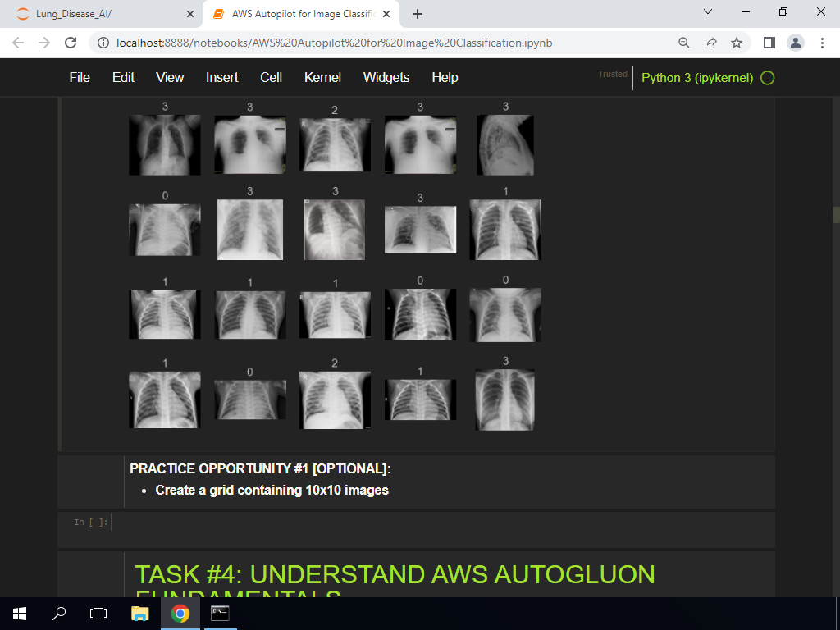This screenshot has width=840, height=630.
Task: Click the top row X-ray labeled 2
Action: [x=335, y=144]
